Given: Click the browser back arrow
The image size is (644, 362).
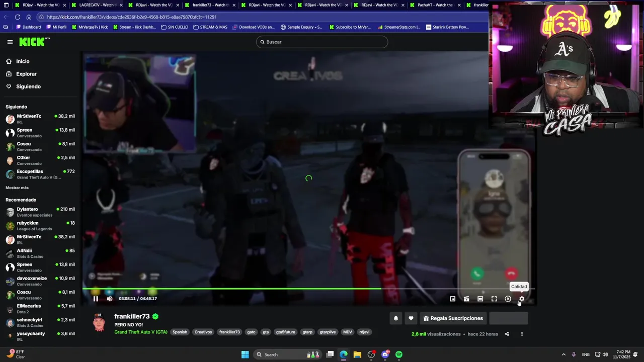Looking at the screenshot, I should tap(7, 17).
